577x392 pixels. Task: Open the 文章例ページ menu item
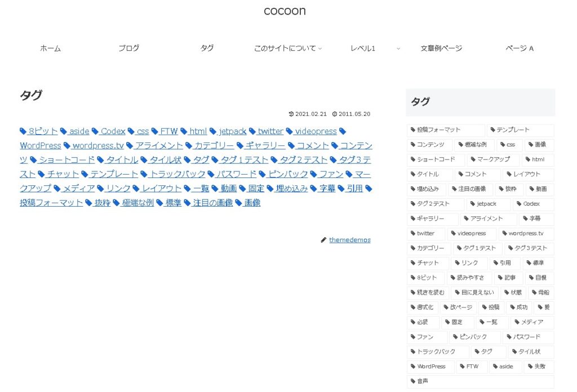click(x=441, y=48)
